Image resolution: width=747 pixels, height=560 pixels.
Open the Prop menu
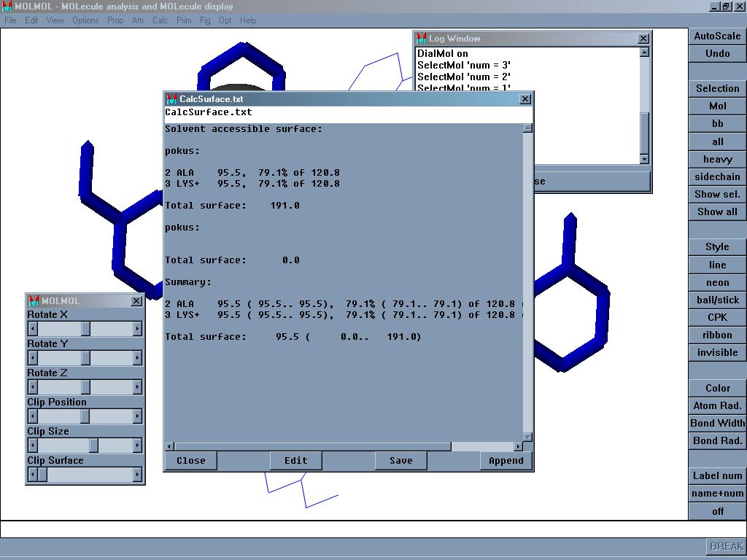point(115,20)
